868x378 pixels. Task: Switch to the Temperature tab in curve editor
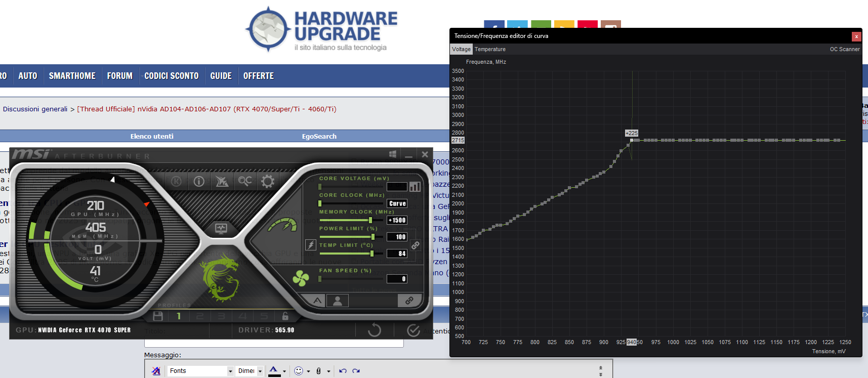pos(490,49)
